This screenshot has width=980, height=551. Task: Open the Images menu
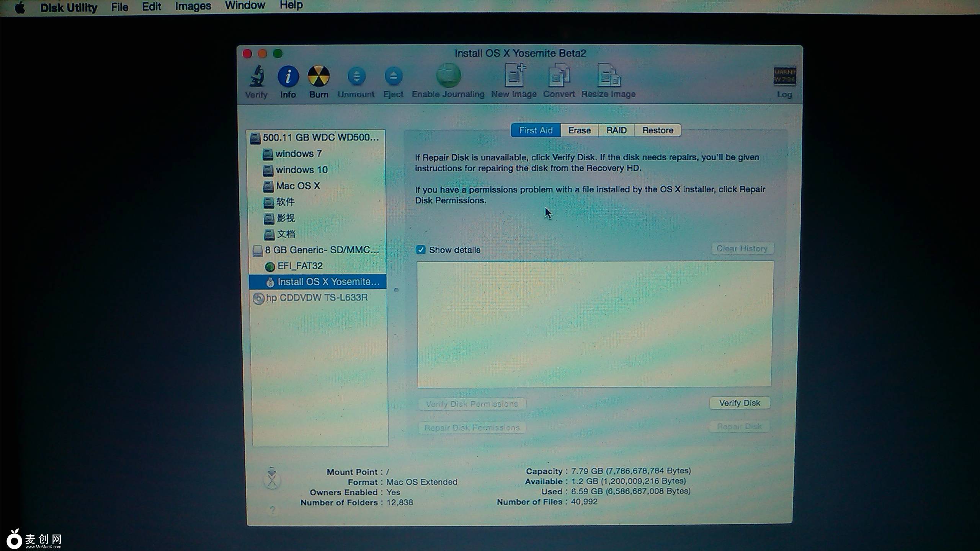coord(193,7)
